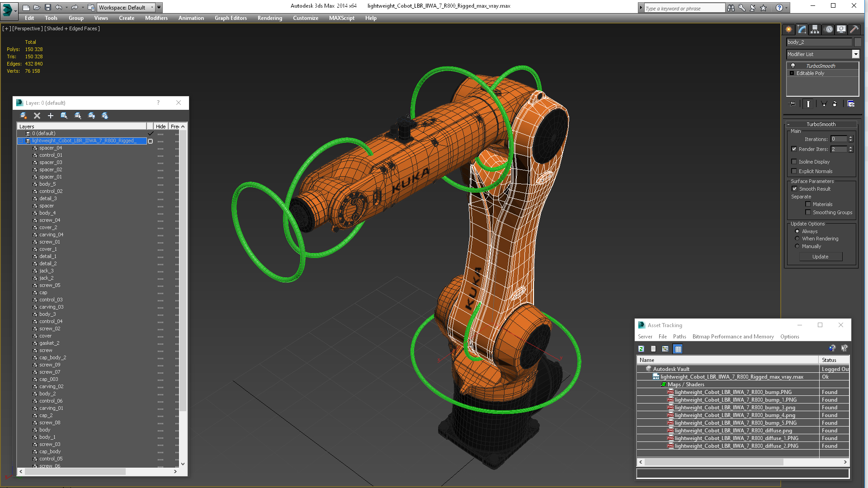
Task: Click the Configure Modifier Sets icon
Action: pyautogui.click(x=851, y=104)
